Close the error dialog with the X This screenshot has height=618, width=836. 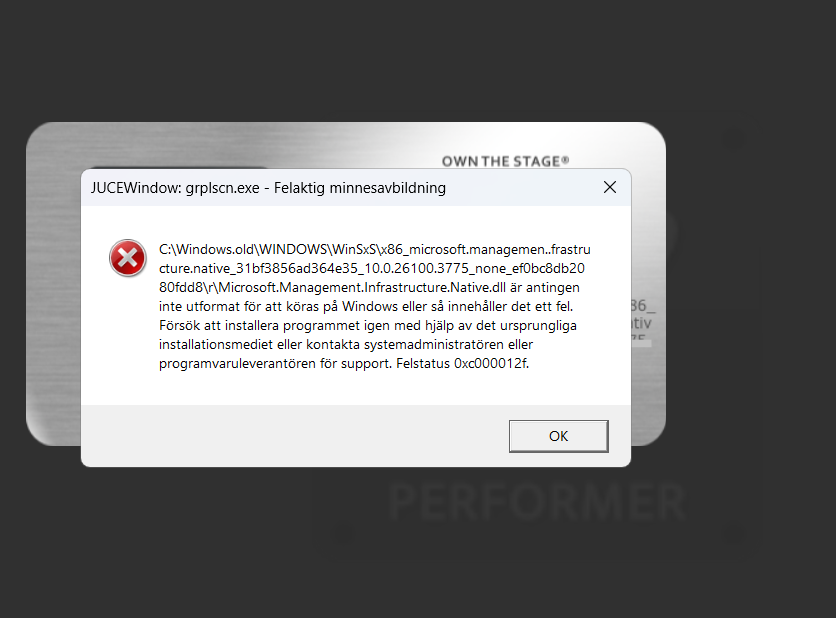point(610,187)
